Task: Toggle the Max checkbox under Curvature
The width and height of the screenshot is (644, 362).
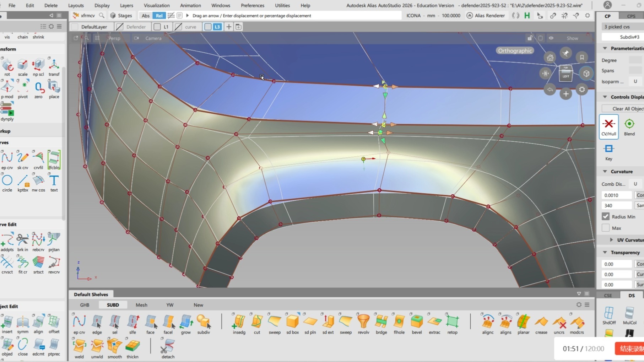Action: [x=606, y=228]
